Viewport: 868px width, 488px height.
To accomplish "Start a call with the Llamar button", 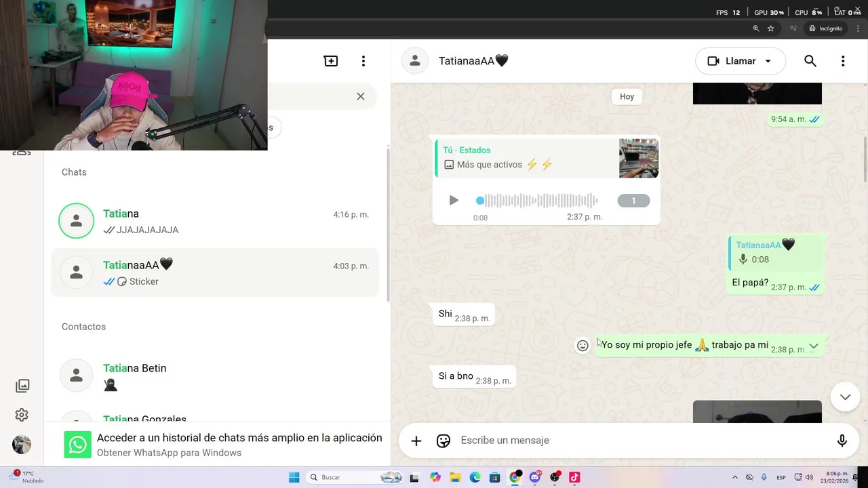I will point(741,61).
